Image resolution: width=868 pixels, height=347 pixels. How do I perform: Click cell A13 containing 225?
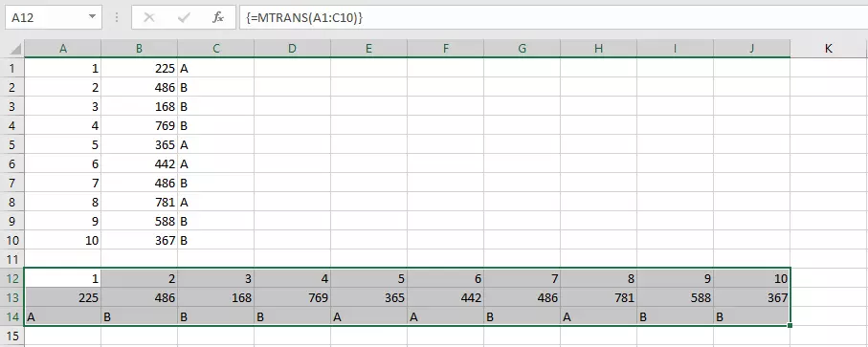[x=63, y=298]
